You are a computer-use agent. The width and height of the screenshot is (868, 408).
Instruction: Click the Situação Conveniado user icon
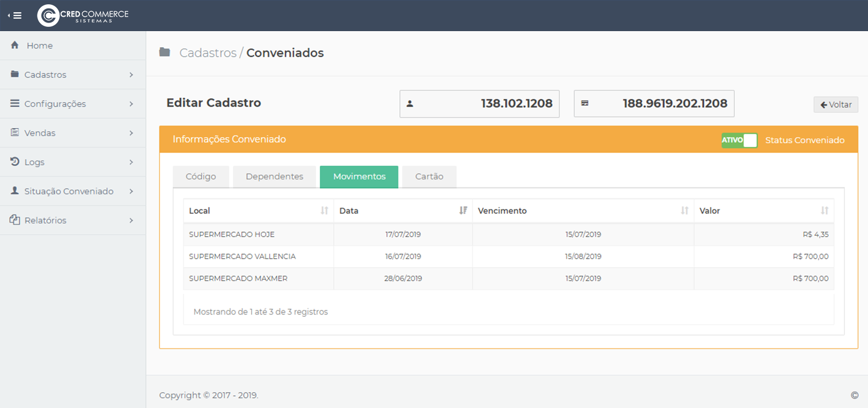(x=15, y=190)
